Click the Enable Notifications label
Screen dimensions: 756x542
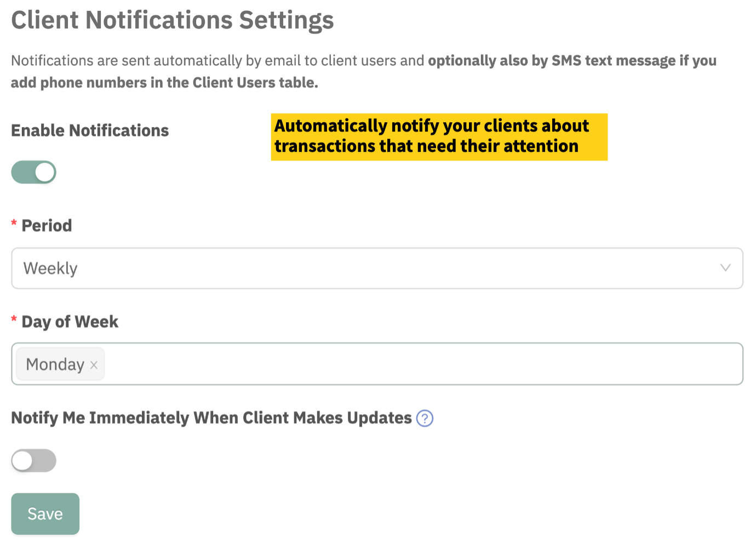(90, 130)
